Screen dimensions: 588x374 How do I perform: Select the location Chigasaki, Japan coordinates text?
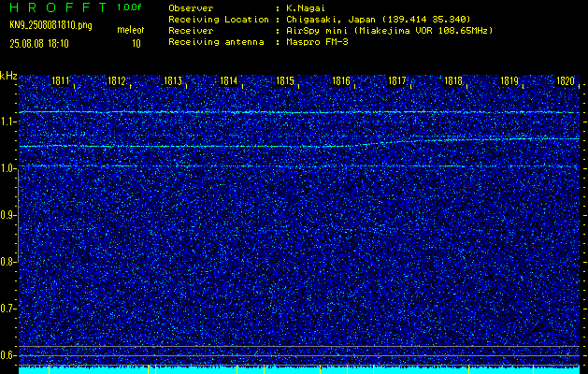pyautogui.click(x=379, y=19)
